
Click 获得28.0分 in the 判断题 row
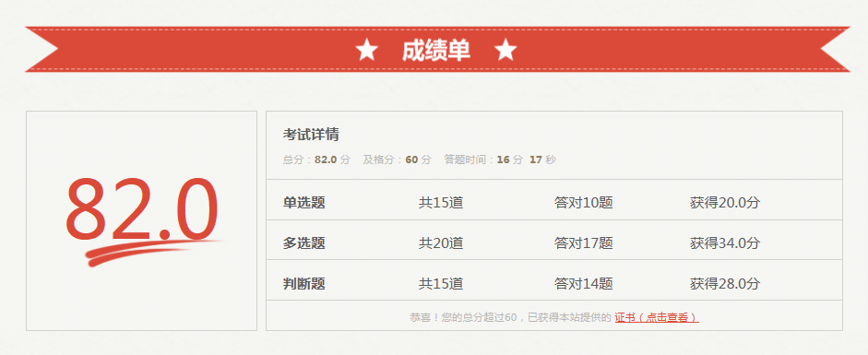[725, 284]
